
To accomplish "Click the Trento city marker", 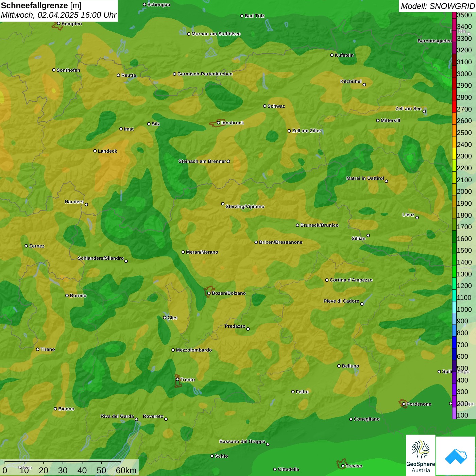I will tap(177, 379).
